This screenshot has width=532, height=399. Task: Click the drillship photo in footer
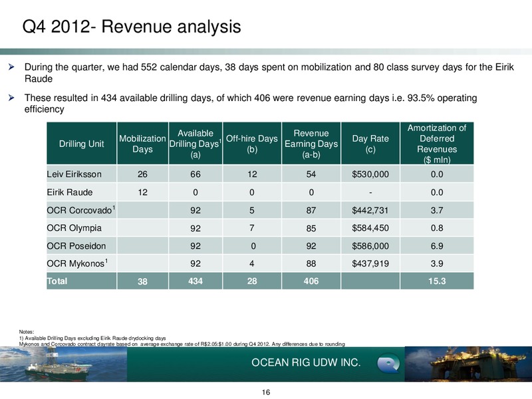[63, 364]
